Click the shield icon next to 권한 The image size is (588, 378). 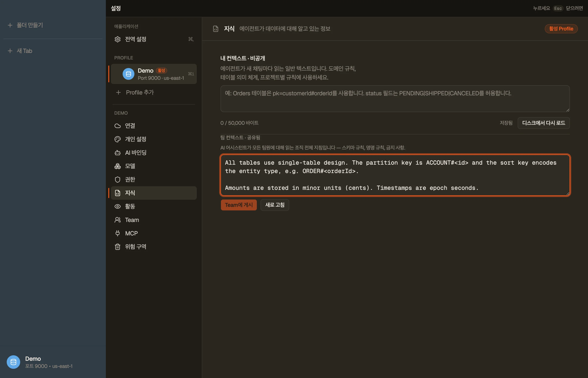click(118, 179)
